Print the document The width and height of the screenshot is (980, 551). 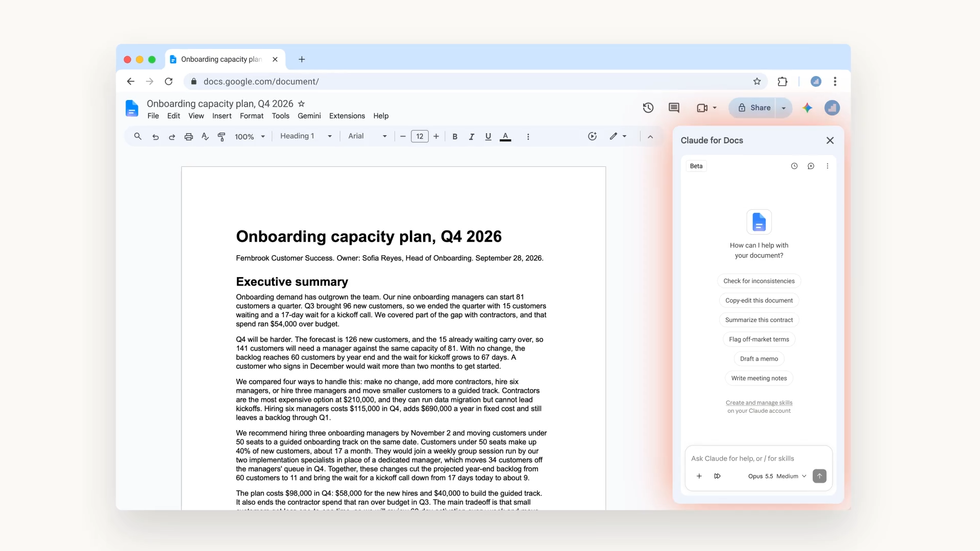pos(188,137)
